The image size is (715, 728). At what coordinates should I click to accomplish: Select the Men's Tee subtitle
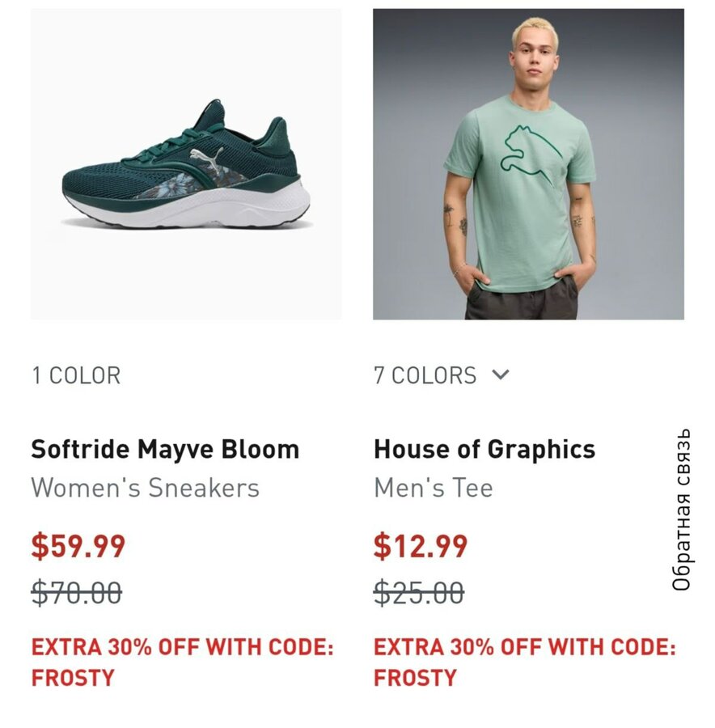[433, 488]
